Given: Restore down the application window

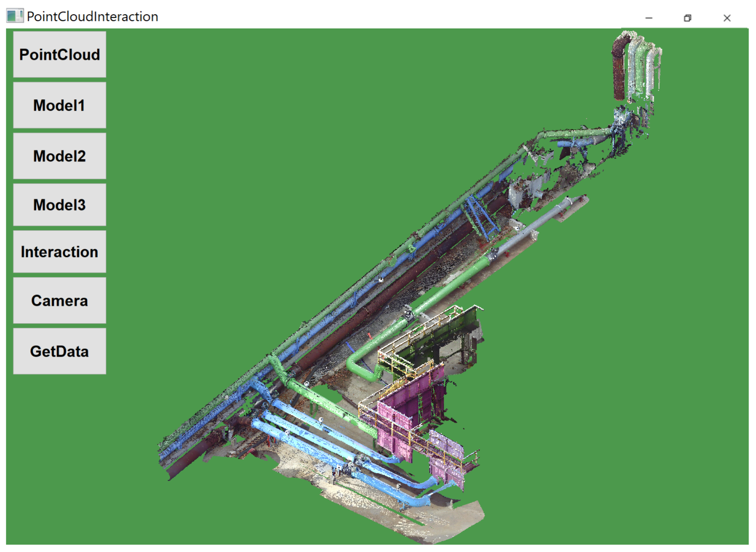Looking at the screenshot, I should [687, 18].
